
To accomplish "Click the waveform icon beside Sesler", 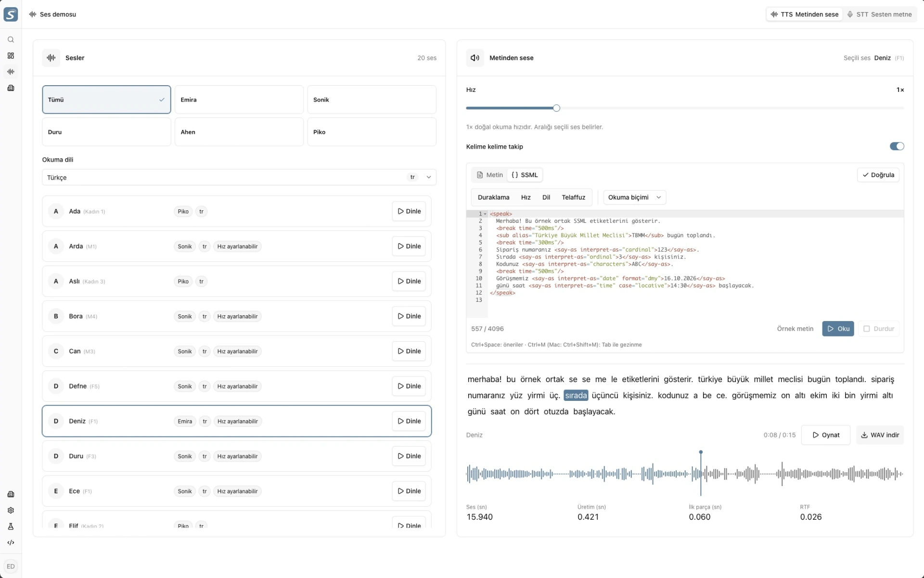I will pos(51,58).
